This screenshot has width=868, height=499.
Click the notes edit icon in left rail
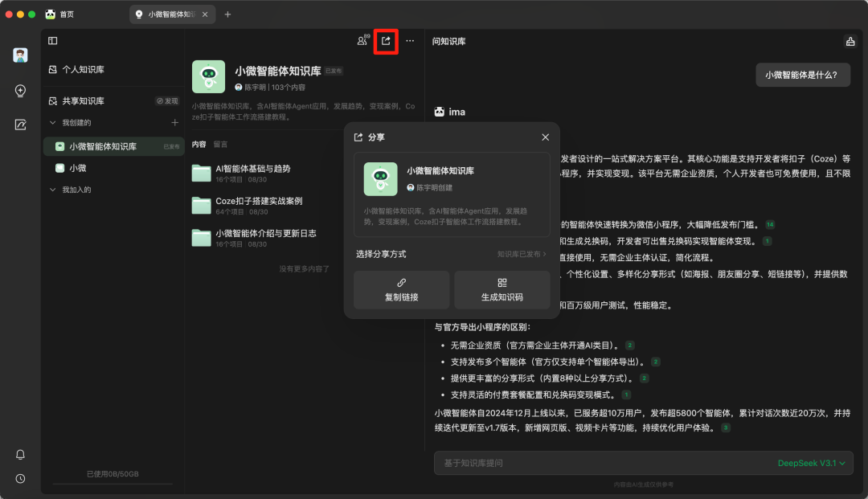pyautogui.click(x=21, y=125)
